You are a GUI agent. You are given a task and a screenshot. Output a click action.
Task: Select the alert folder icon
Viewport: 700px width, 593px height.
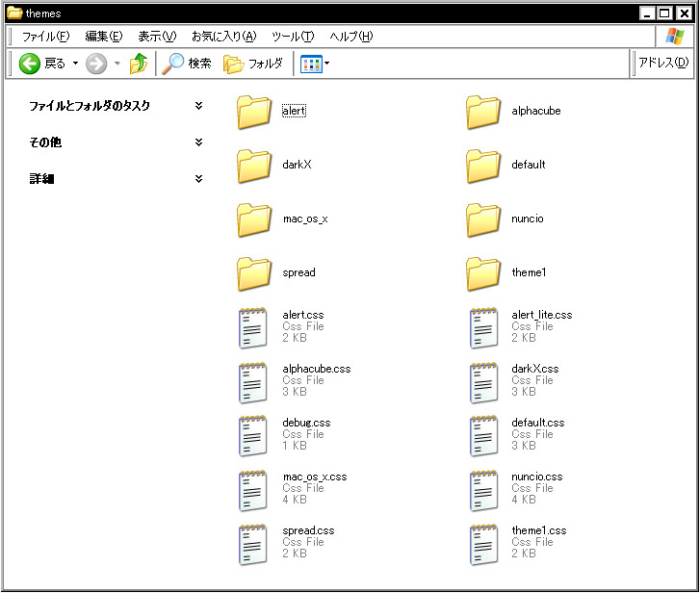click(254, 113)
